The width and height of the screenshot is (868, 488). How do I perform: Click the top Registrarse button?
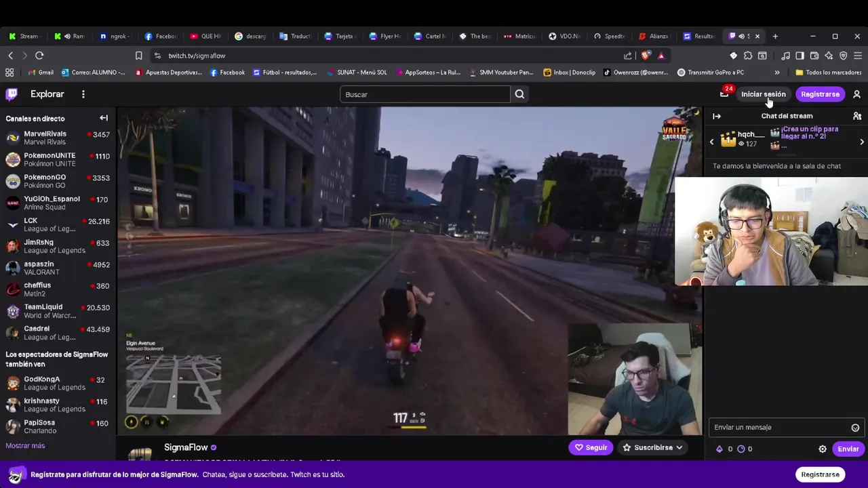[x=820, y=94]
